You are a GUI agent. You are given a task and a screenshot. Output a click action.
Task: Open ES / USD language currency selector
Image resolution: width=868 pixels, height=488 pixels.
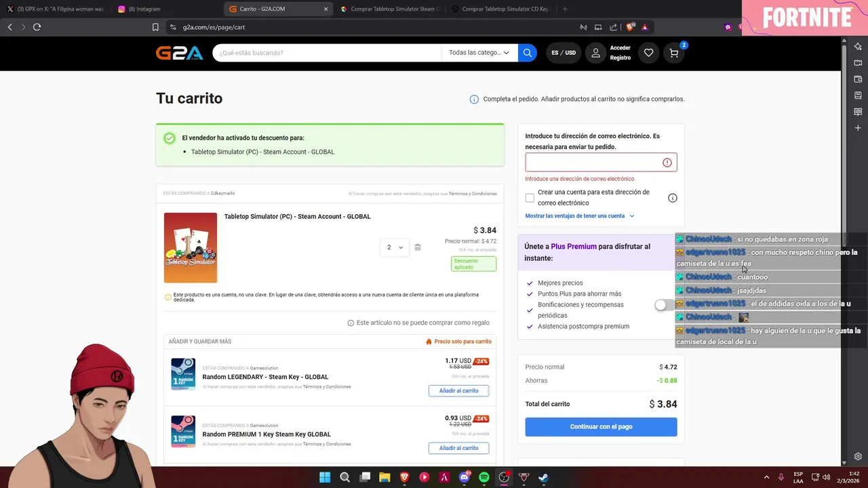[x=564, y=53]
